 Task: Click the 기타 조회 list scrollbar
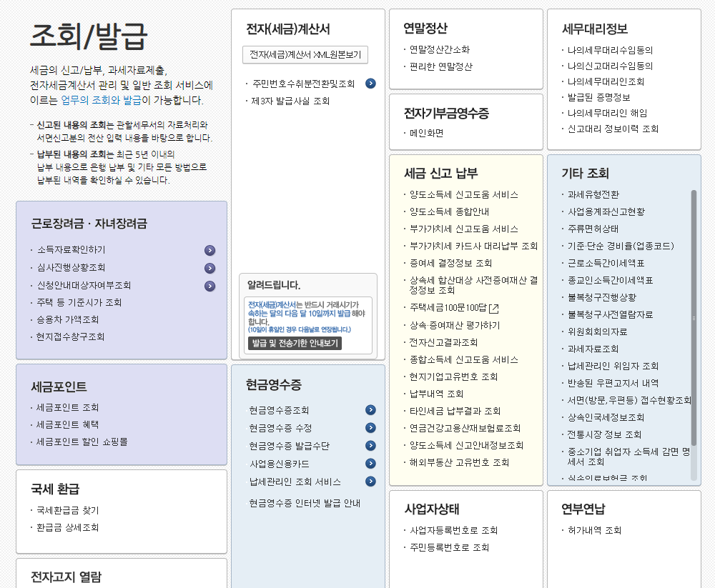point(694,318)
